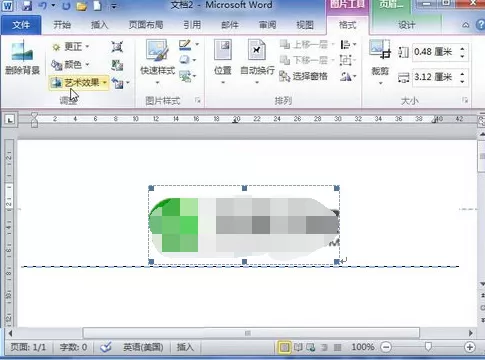Click the zoom out minus button

(x=386, y=347)
